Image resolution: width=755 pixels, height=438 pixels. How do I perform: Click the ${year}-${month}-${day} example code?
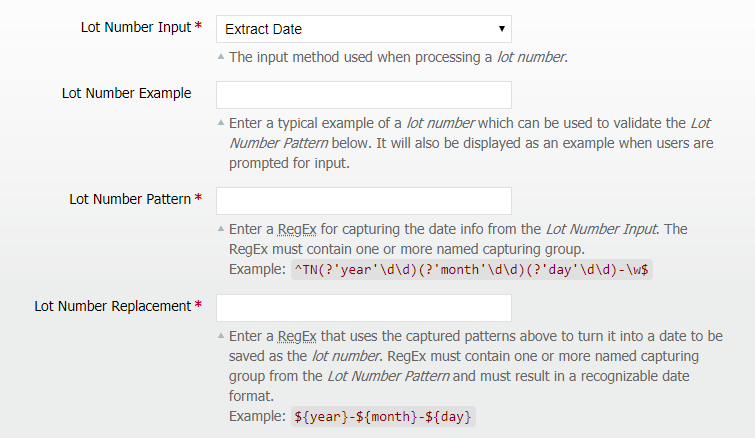tap(383, 416)
